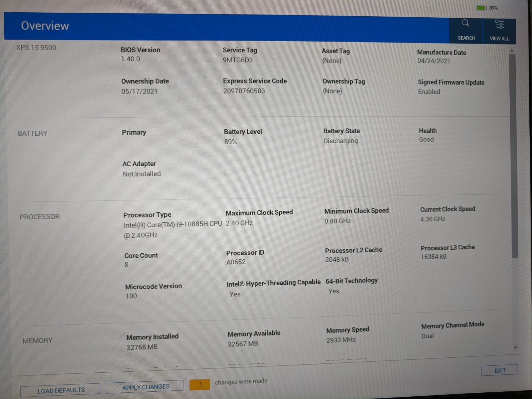Open the Search magnifier icon
The height and width of the screenshot is (399, 532).
(465, 23)
